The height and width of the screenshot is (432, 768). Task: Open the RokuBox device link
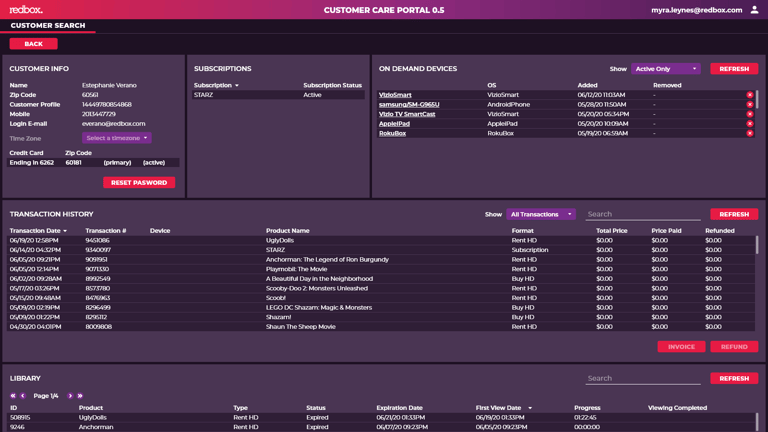(x=392, y=133)
